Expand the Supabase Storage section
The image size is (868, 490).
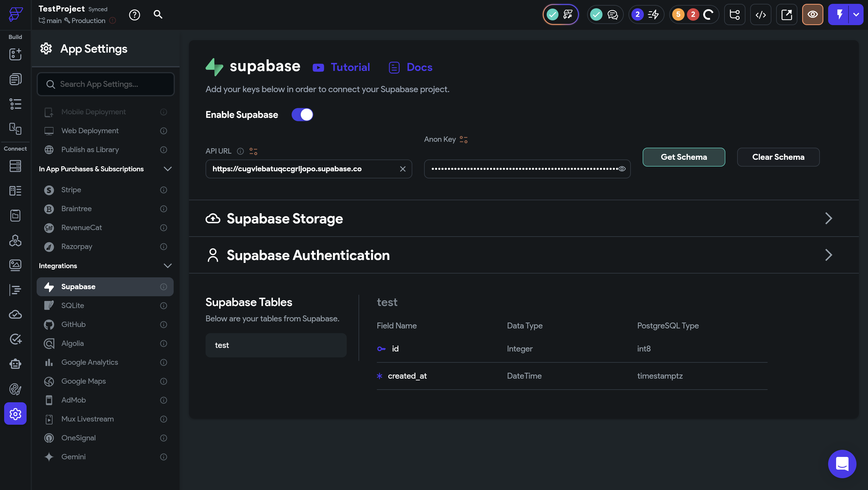(828, 218)
